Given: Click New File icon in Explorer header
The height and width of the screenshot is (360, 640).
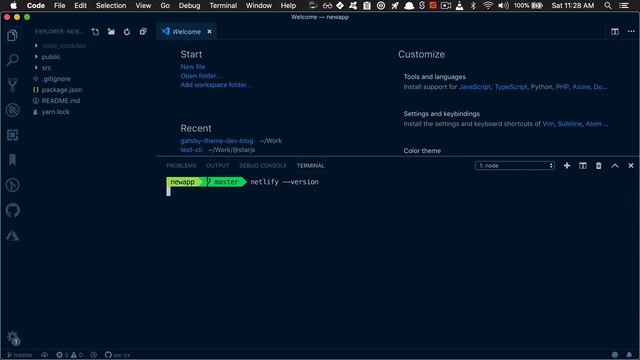Looking at the screenshot, I should pyautogui.click(x=95, y=32).
